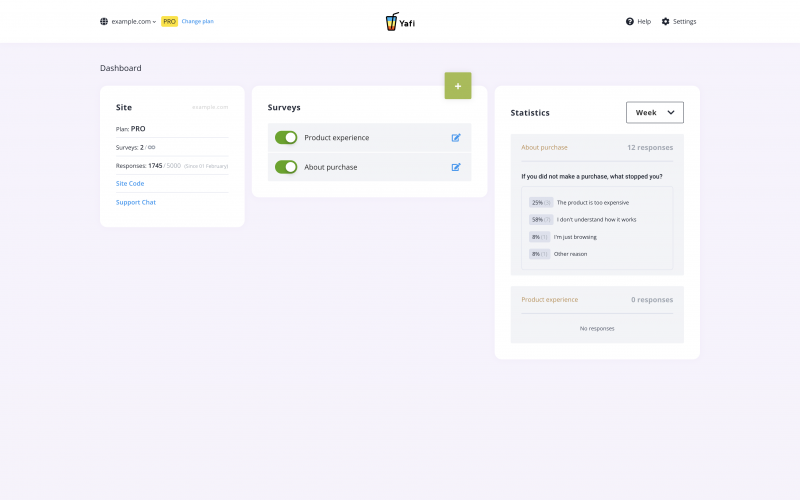Toggle off the Product experience survey
Screen dimensions: 800x500
[x=286, y=138]
